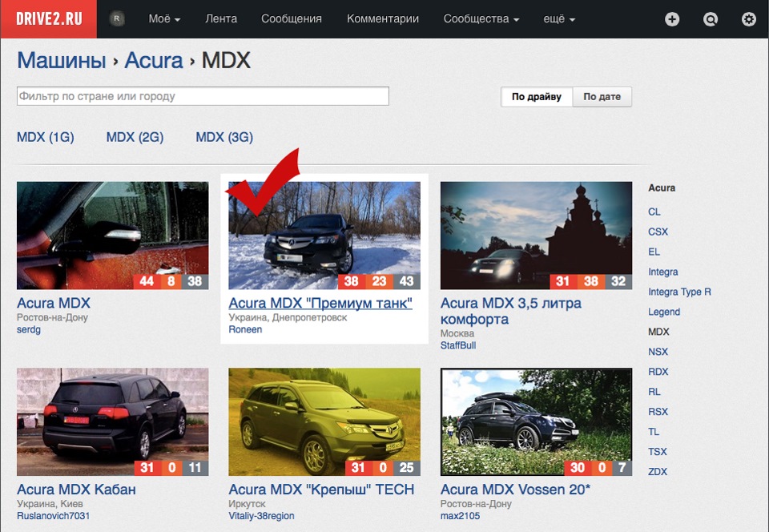Open Acura MDX "Крепыш" TECH link
Viewport: 769px width, 532px height.
[321, 490]
